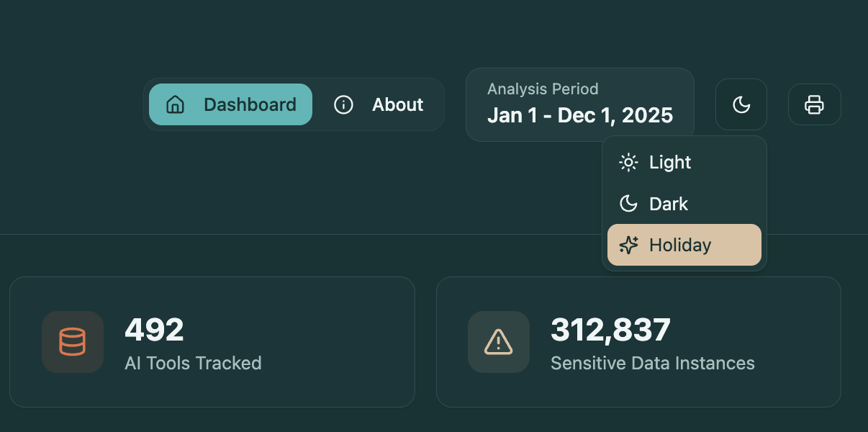Click the sun icon next to Light
Viewport: 868px width, 432px height.
628,163
